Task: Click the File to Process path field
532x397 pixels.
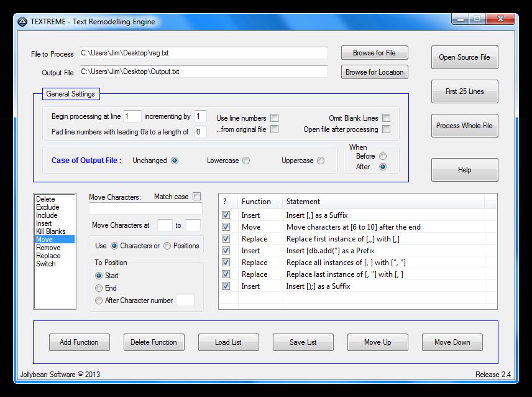Action: coord(203,53)
